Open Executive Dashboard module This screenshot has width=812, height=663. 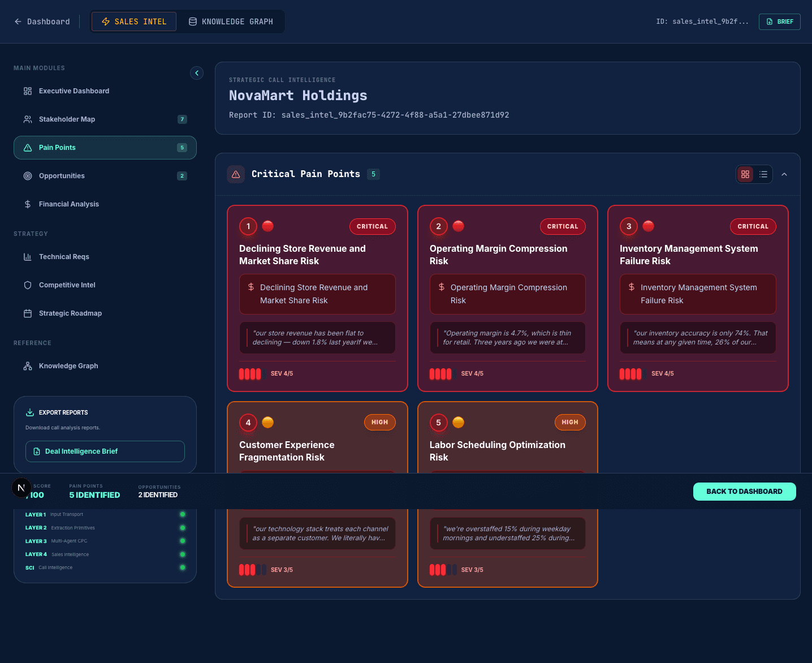tap(105, 91)
